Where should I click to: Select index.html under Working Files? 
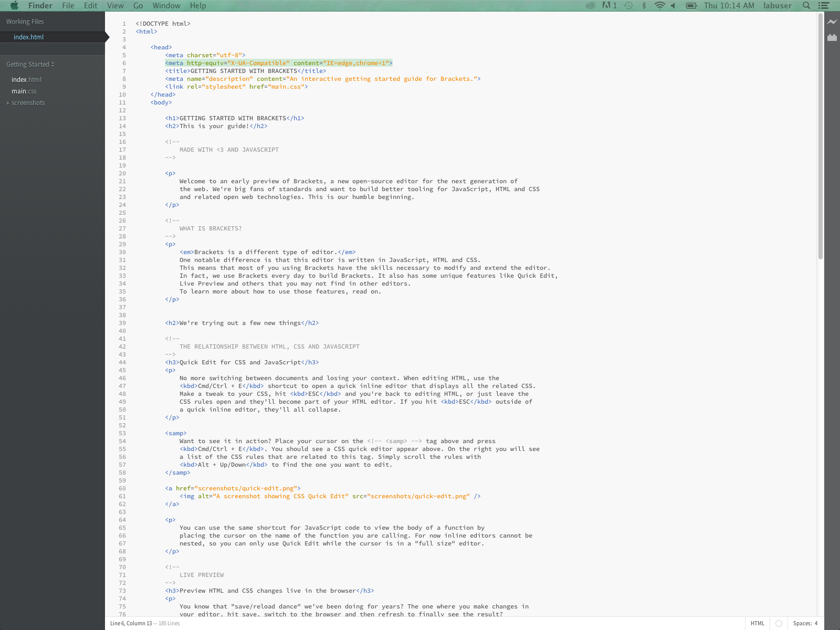[52, 37]
